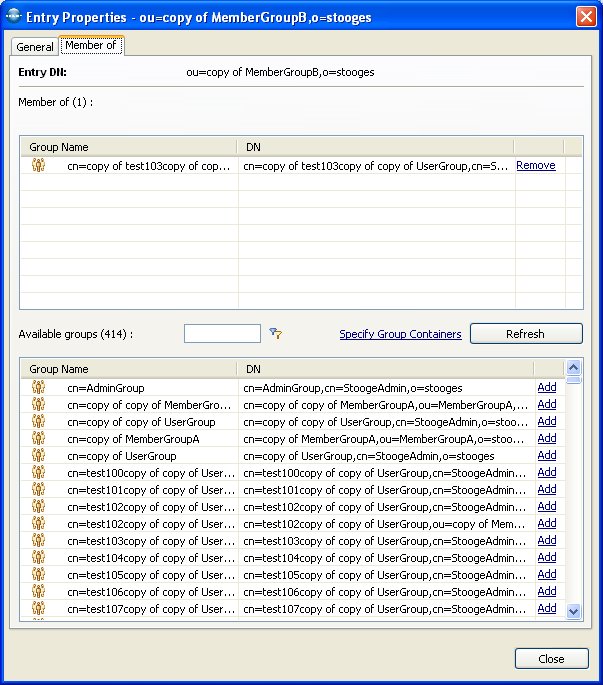The image size is (603, 685).
Task: Click group icon for cn=test107copy row
Action: point(38,608)
